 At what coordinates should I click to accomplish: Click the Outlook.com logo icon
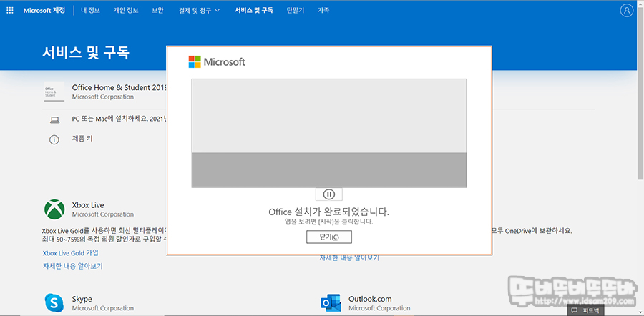coord(331,303)
